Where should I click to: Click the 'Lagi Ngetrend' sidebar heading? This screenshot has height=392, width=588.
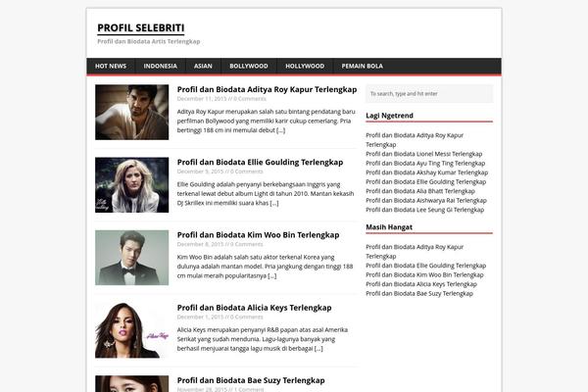tap(389, 116)
